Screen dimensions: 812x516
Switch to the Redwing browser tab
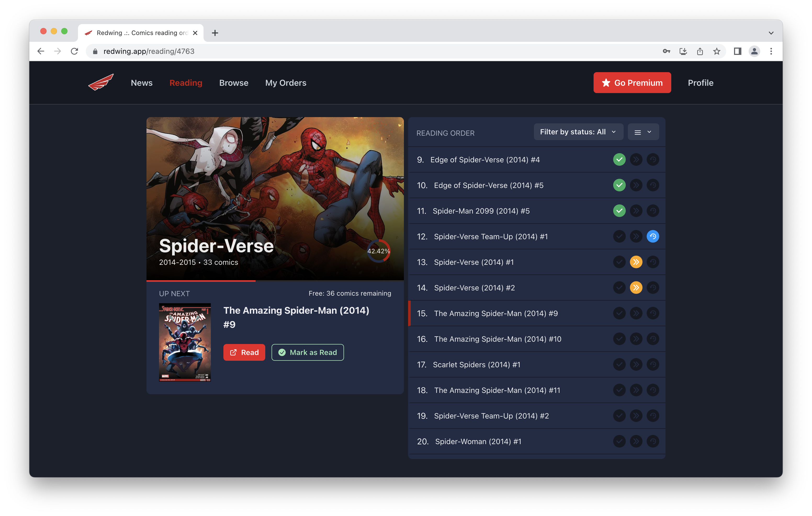(x=141, y=33)
